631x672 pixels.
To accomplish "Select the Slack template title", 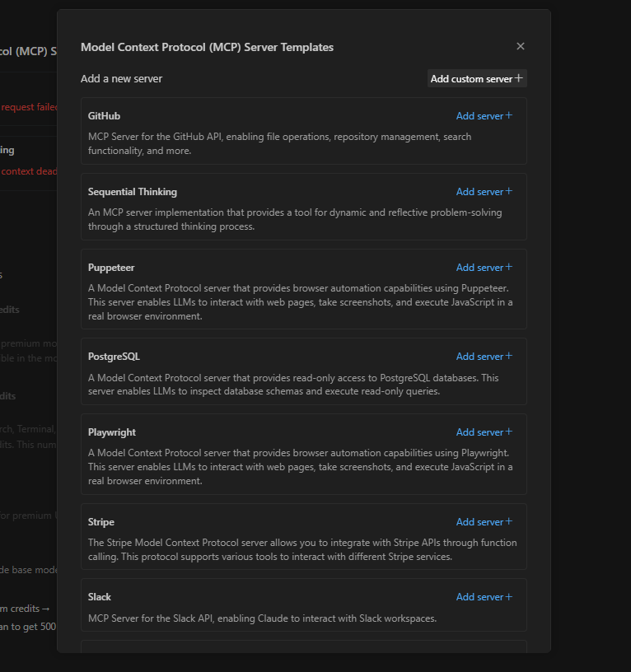I will coord(100,597).
